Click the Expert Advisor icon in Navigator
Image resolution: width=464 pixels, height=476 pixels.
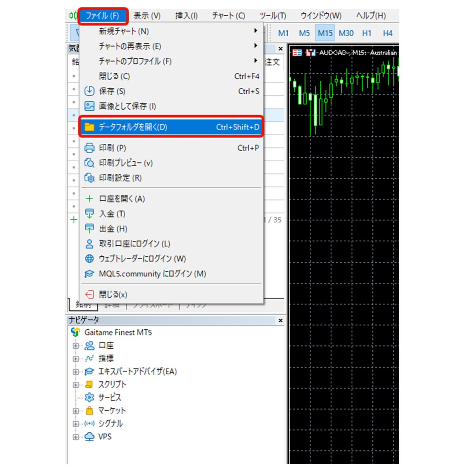point(89,372)
